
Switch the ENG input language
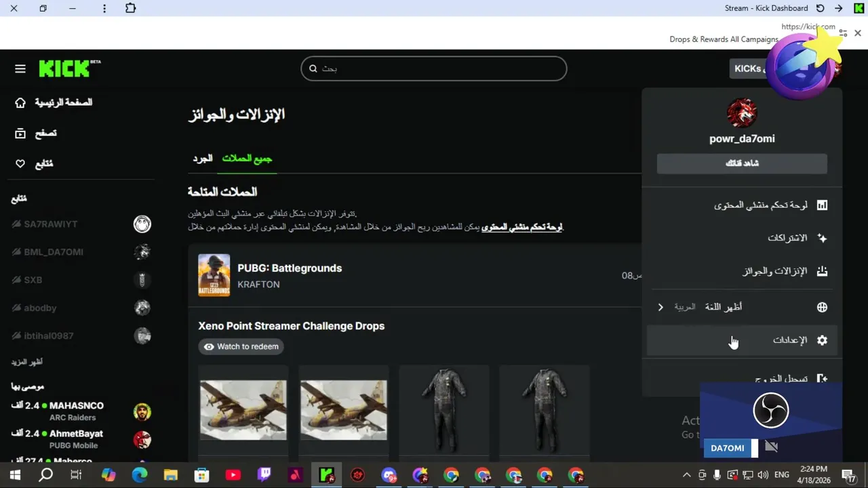tap(781, 475)
